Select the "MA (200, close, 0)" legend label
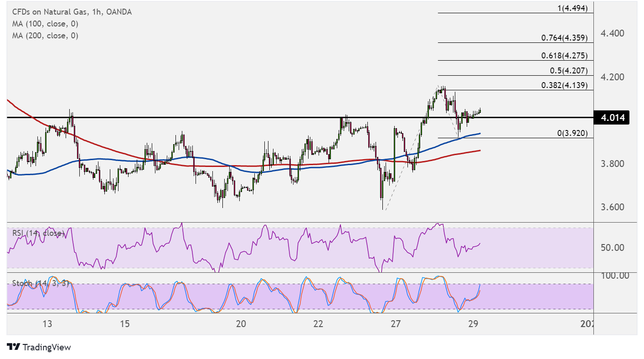The width and height of the screenshot is (644, 359). (45, 36)
